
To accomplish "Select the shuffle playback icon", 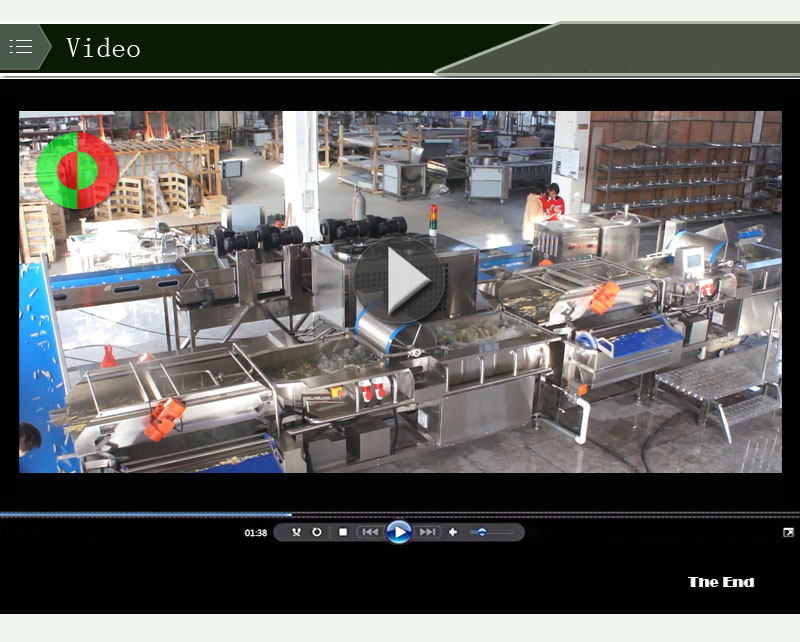I will pyautogui.click(x=295, y=532).
